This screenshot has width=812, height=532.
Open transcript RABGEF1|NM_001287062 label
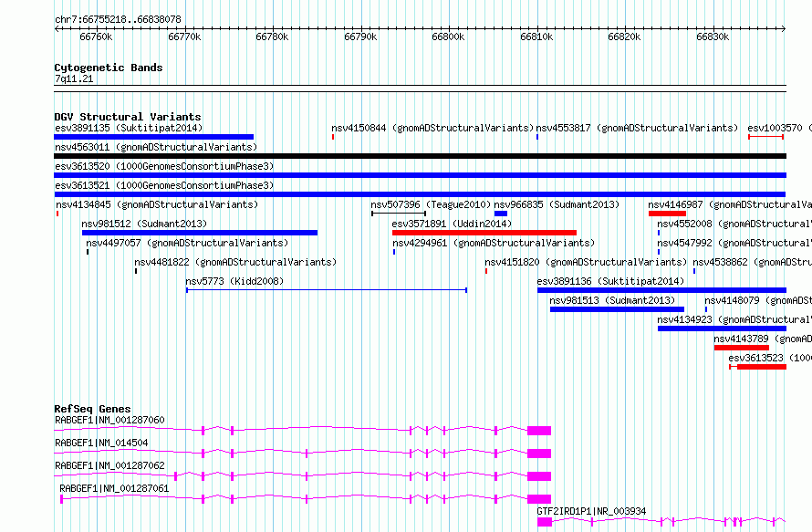click(109, 465)
